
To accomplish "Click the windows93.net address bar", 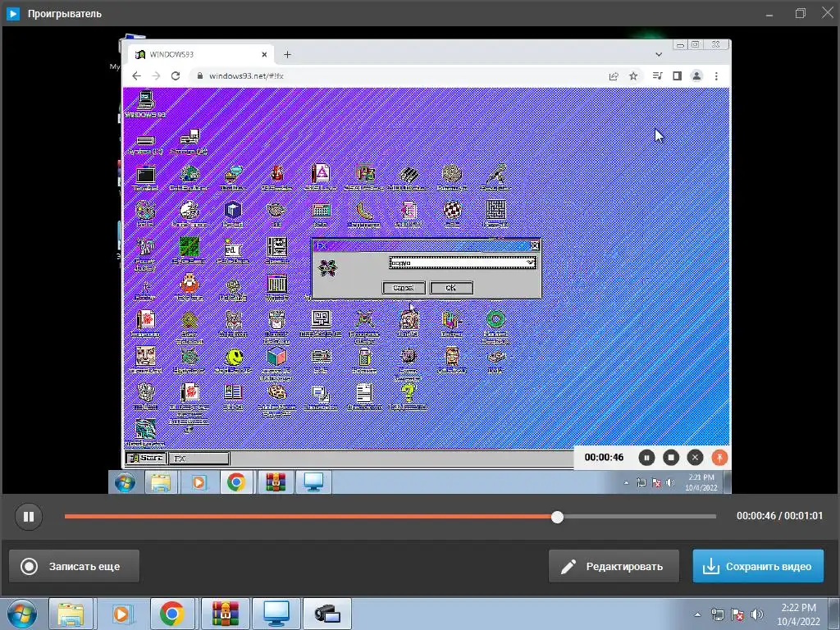I will click(x=396, y=76).
